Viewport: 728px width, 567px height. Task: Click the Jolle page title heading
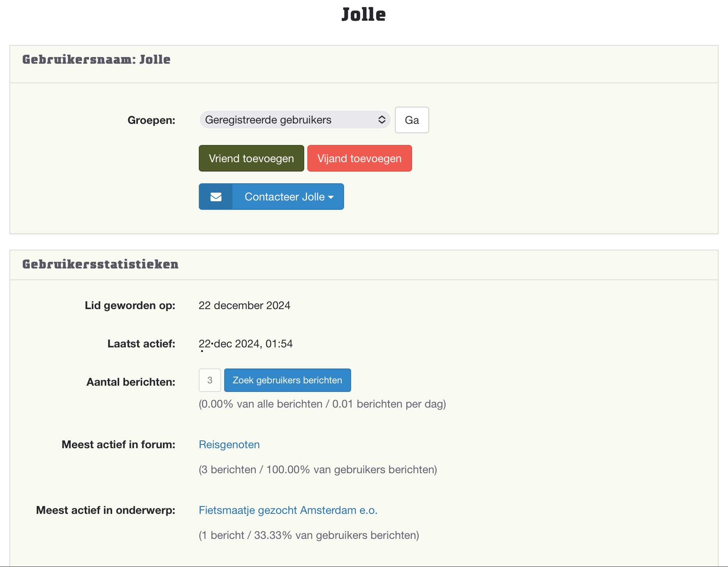coord(364,15)
